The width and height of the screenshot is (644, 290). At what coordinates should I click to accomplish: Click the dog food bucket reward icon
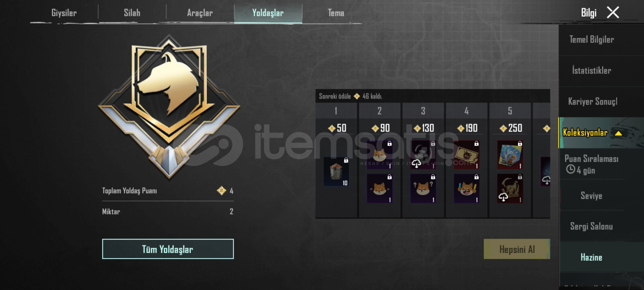coord(336,172)
